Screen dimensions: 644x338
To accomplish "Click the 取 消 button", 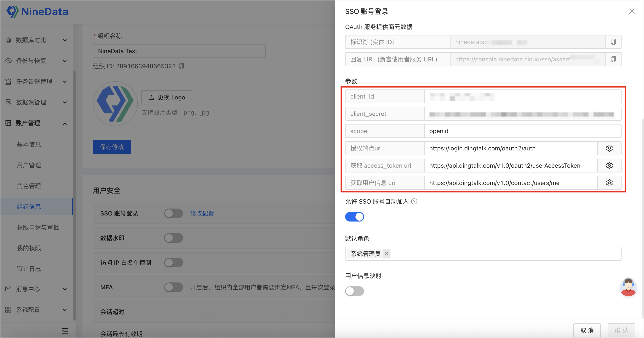I will (587, 330).
